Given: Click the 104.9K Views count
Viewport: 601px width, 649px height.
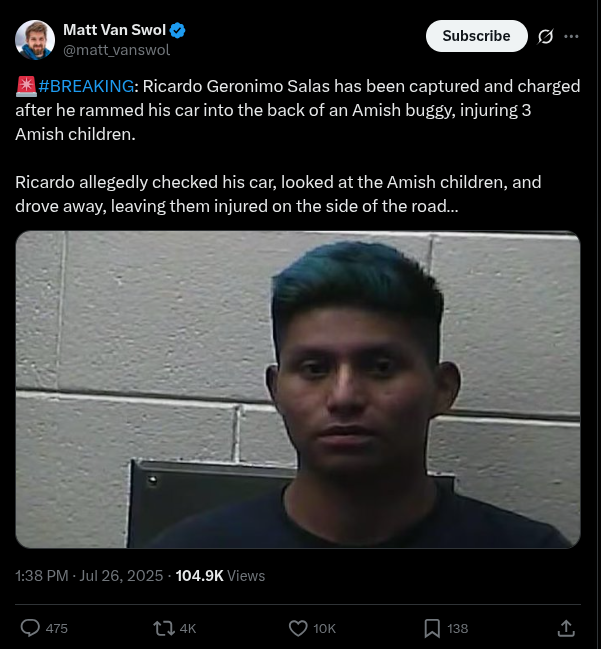Looking at the screenshot, I should coord(220,576).
